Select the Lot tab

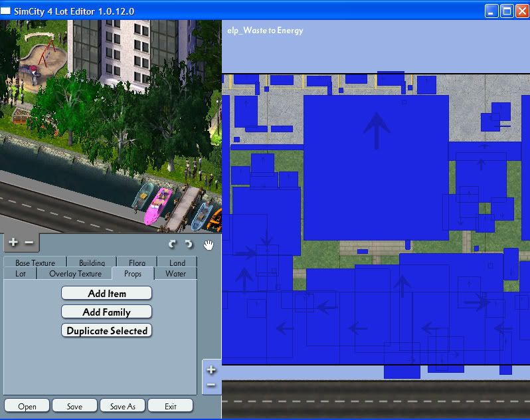coord(21,274)
